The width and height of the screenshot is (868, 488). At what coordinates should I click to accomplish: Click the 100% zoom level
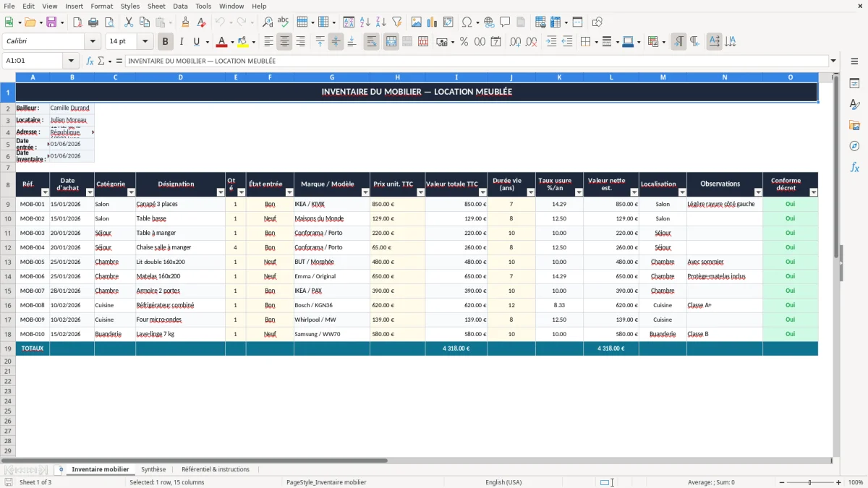[x=856, y=482]
